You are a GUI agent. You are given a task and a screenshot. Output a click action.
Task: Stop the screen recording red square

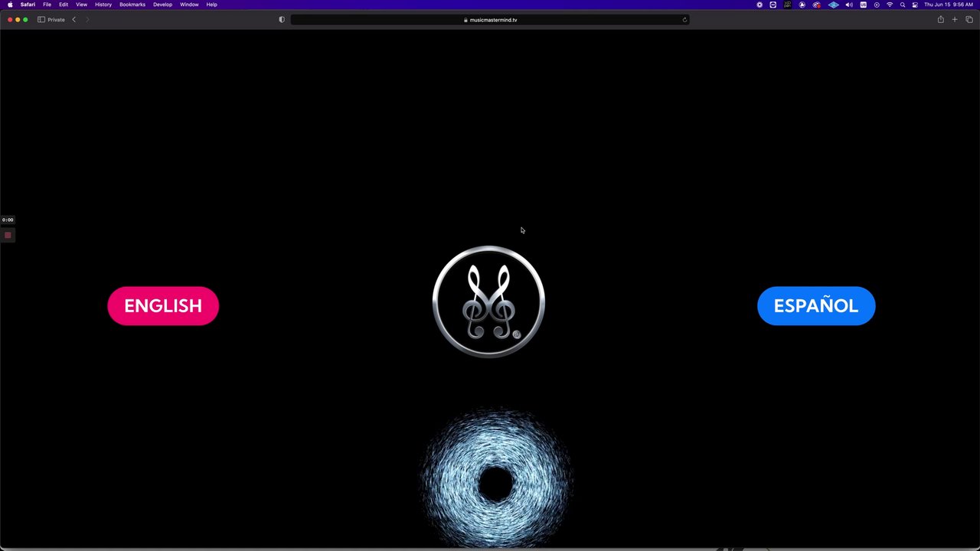8,235
